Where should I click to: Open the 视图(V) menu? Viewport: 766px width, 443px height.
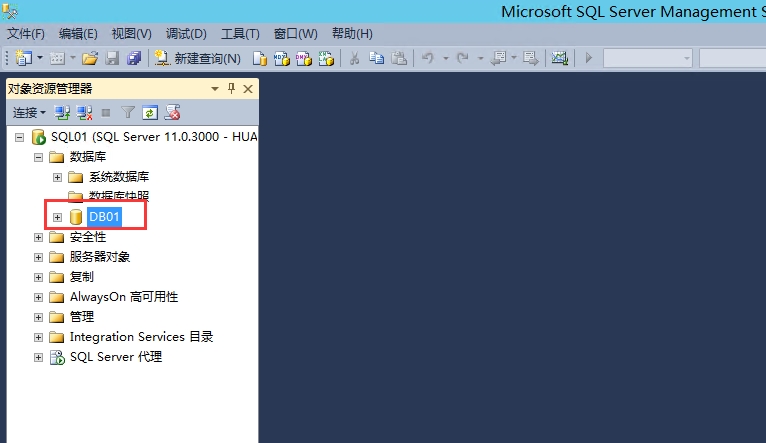coord(131,34)
